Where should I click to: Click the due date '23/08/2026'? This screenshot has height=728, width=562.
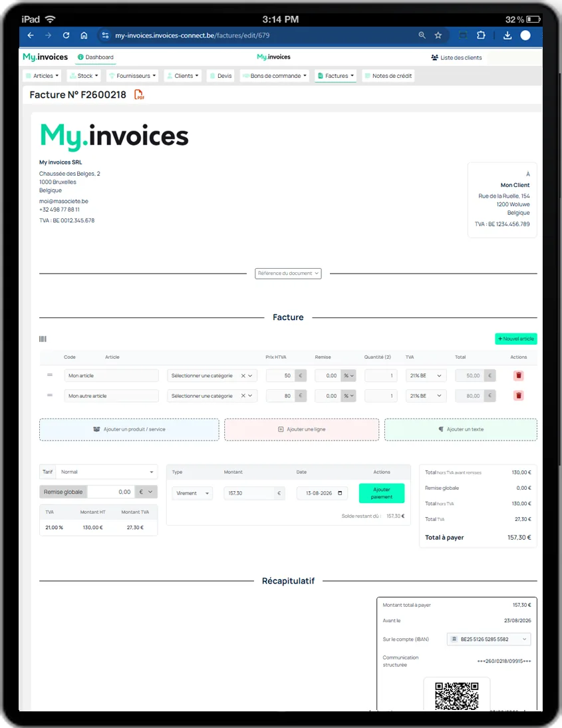click(x=517, y=620)
